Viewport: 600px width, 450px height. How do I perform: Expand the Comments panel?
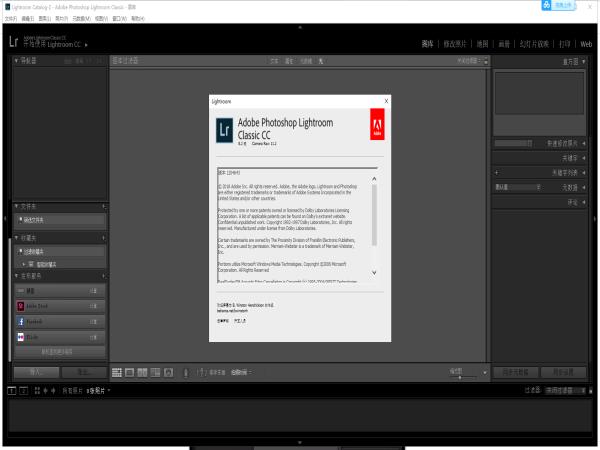click(x=584, y=202)
